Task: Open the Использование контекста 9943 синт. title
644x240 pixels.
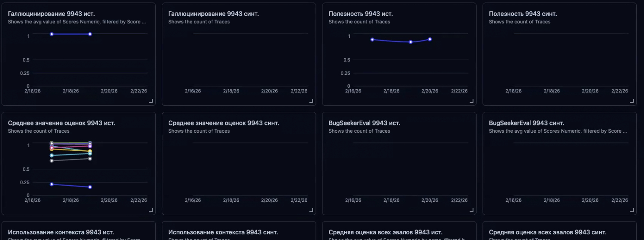Action: (x=223, y=232)
